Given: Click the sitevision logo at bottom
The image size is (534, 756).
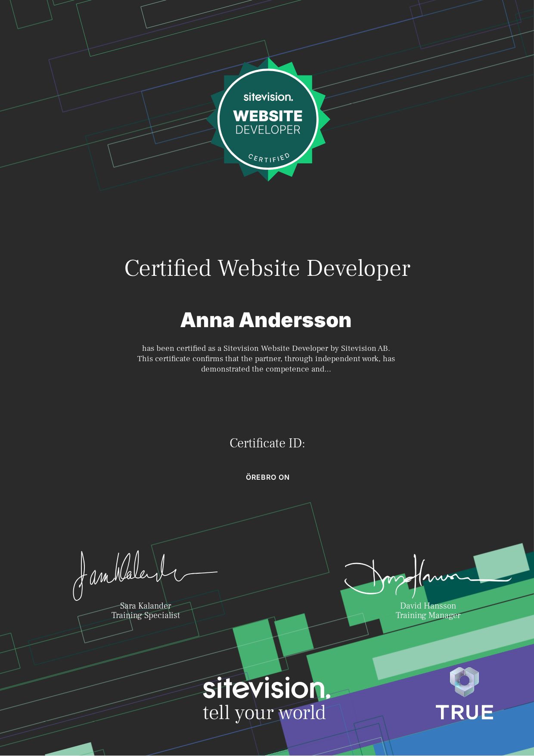Looking at the screenshot, I should [x=267, y=688].
